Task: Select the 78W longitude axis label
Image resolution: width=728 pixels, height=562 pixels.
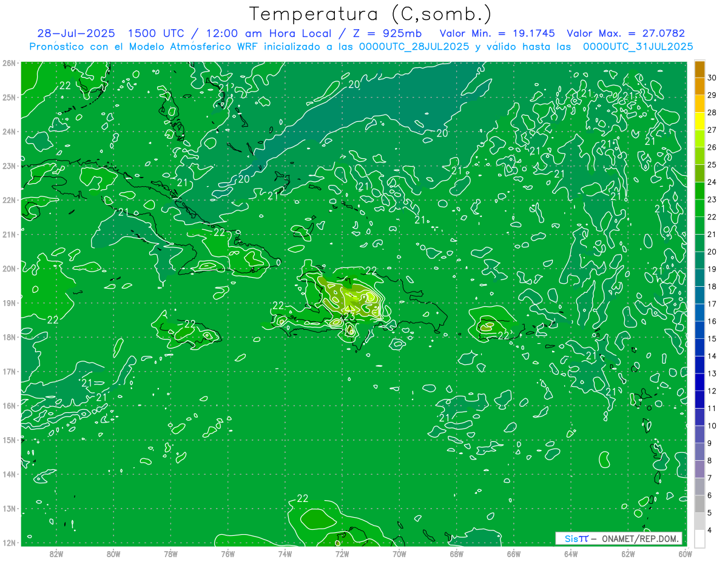Action: 170,553
